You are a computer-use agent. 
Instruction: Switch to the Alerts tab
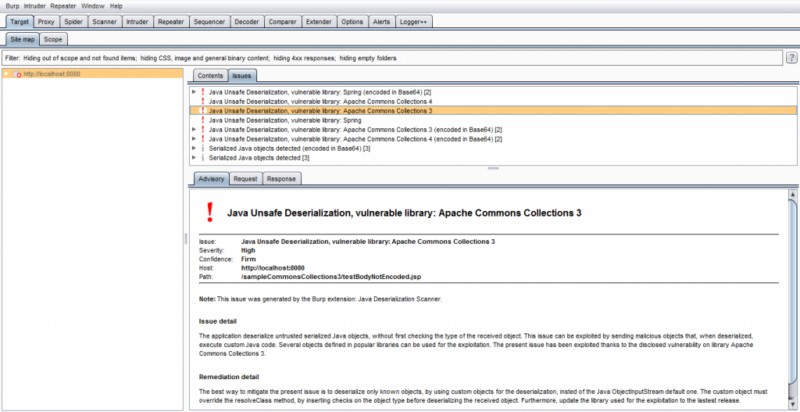point(382,22)
